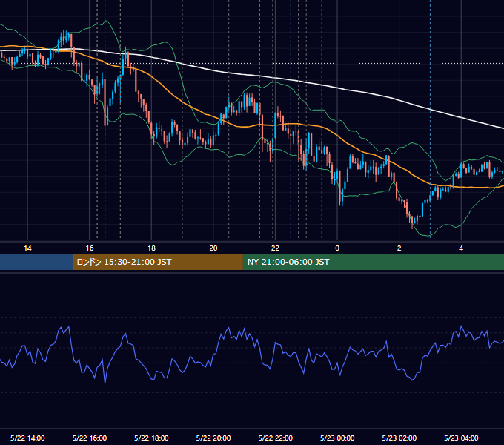Click the hour label 20 on price chart axis
The image size is (504, 445).
tap(213, 248)
